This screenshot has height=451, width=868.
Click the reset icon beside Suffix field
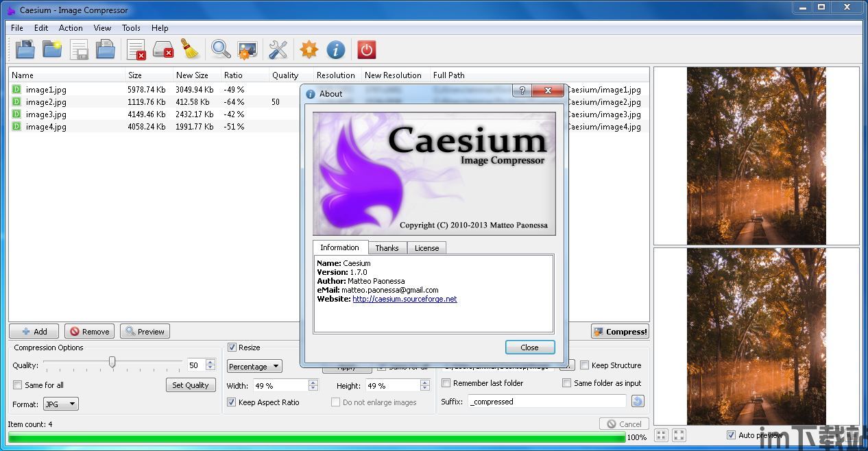(638, 401)
